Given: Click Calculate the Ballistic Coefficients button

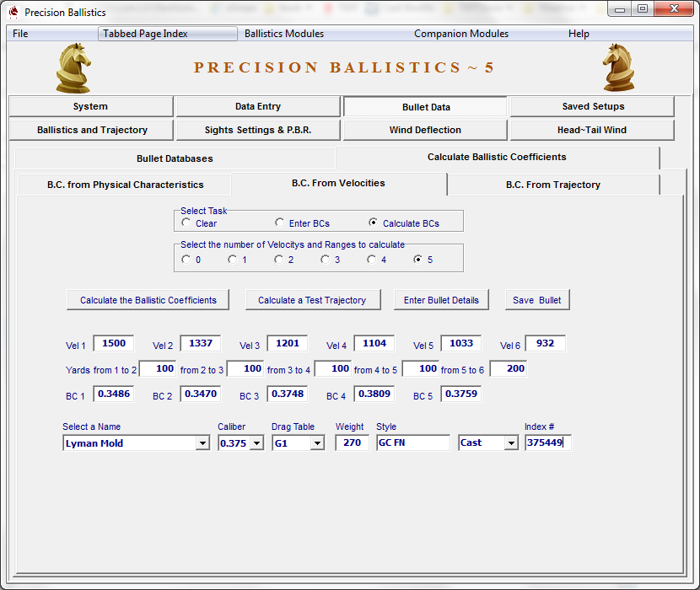Looking at the screenshot, I should tap(148, 300).
